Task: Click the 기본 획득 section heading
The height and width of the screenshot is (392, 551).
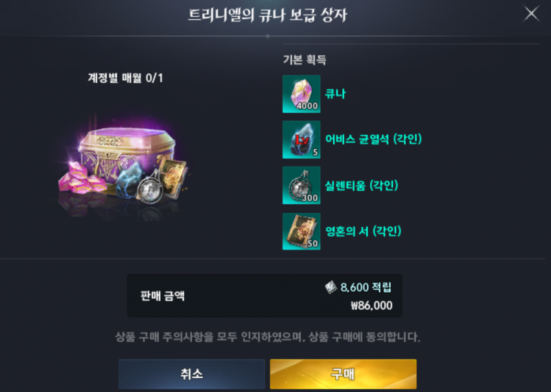Action: tap(304, 60)
